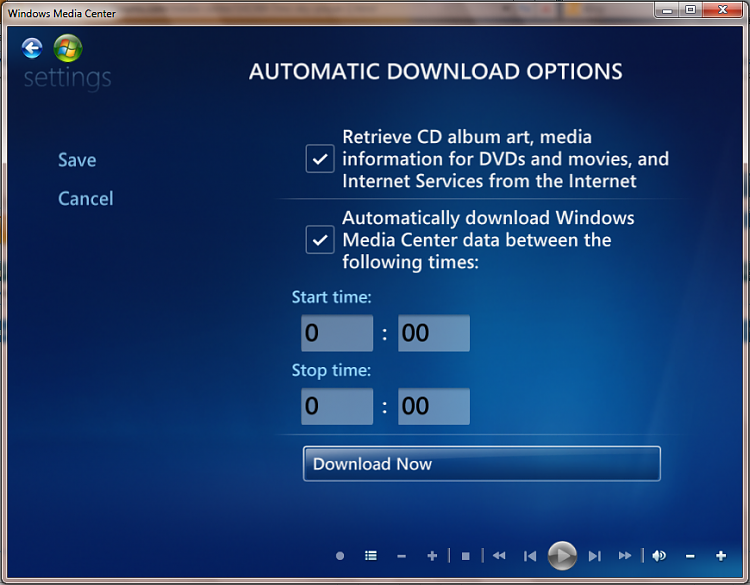This screenshot has height=585, width=750.
Task: Close the Windows Media Center window
Action: coord(723,10)
